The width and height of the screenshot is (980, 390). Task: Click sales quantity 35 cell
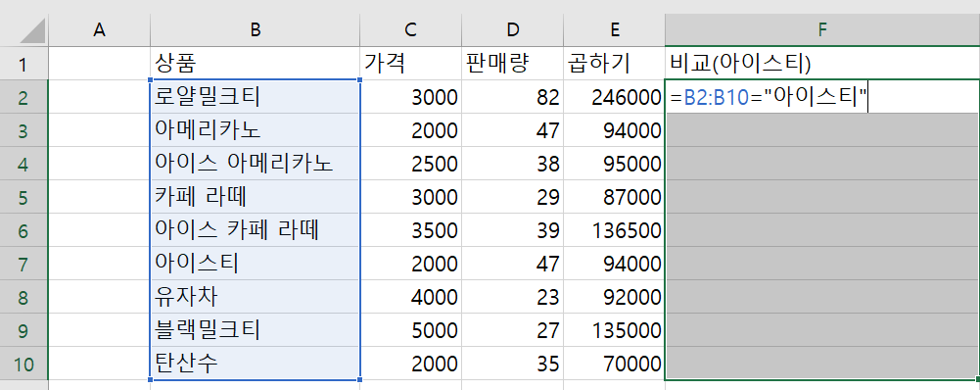(x=512, y=364)
